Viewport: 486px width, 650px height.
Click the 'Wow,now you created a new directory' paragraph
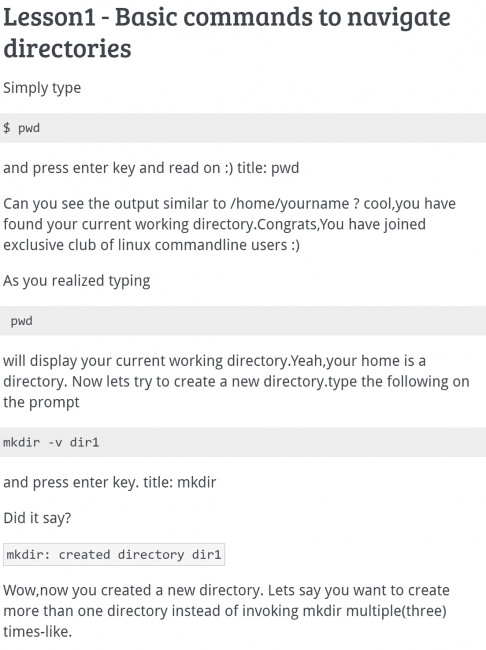[226, 611]
